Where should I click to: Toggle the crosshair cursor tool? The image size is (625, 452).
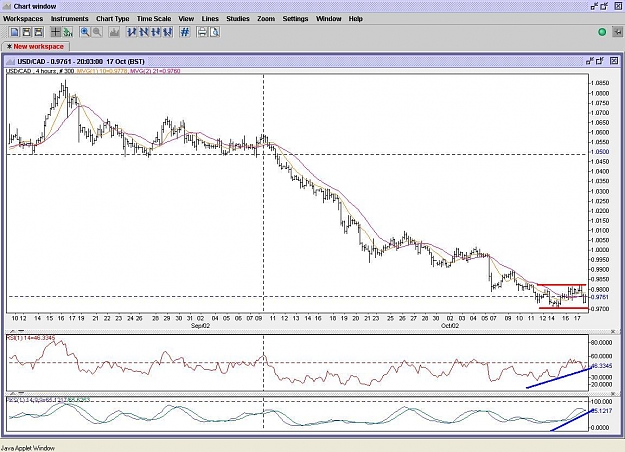(x=56, y=32)
